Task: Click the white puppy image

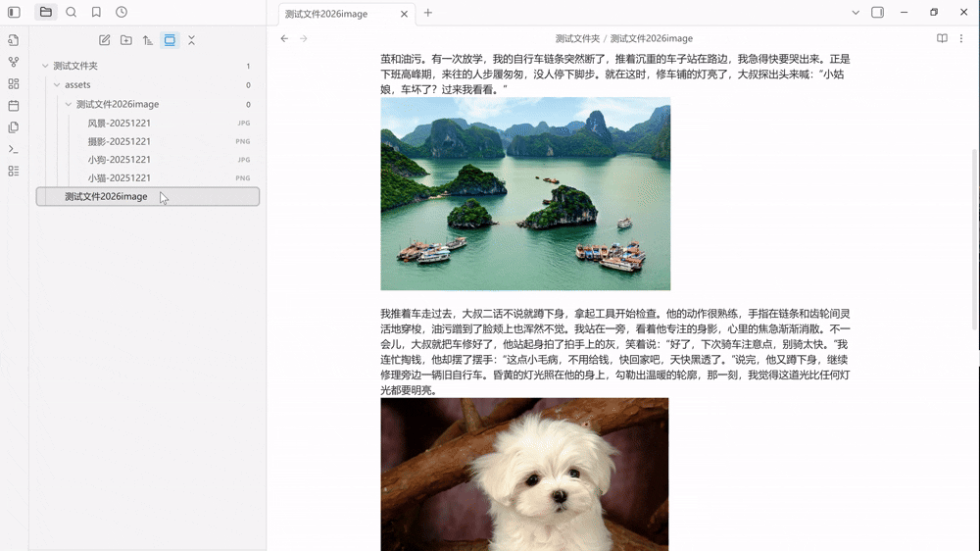Action: click(x=524, y=475)
